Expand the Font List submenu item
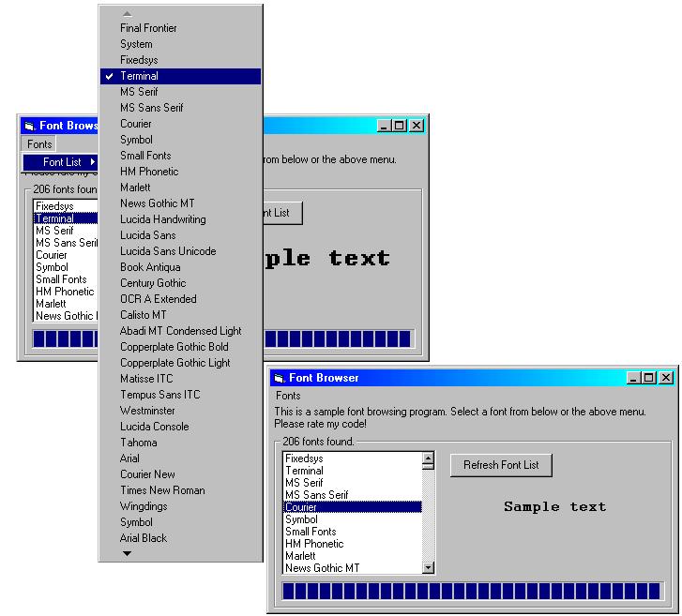Viewport: 682px width, 616px height. pos(62,162)
